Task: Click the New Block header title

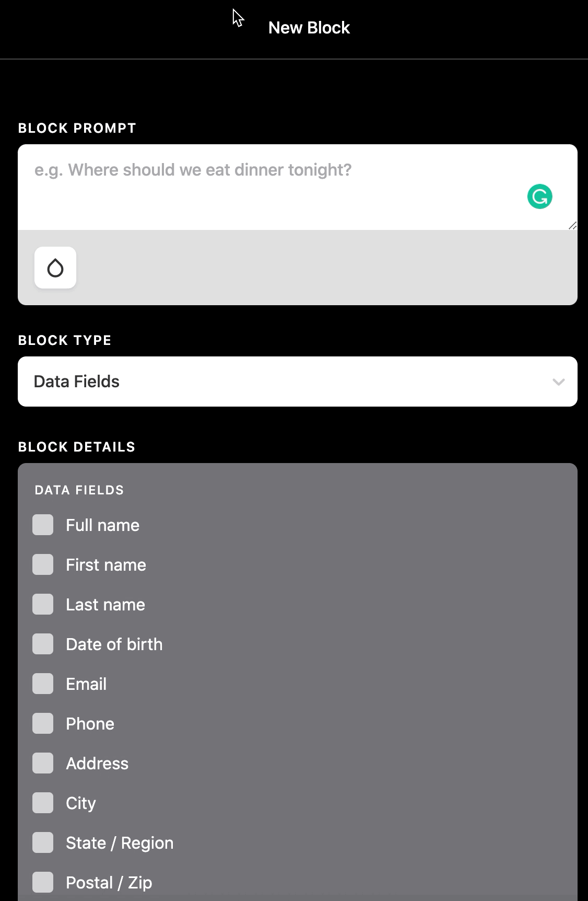Action: coord(309,28)
